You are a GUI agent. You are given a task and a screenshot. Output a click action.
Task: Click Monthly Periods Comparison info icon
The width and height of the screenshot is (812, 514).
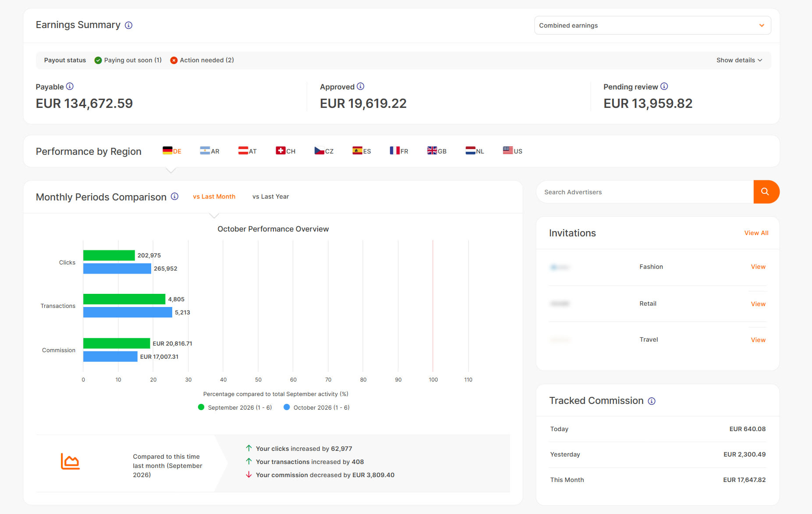(x=174, y=196)
